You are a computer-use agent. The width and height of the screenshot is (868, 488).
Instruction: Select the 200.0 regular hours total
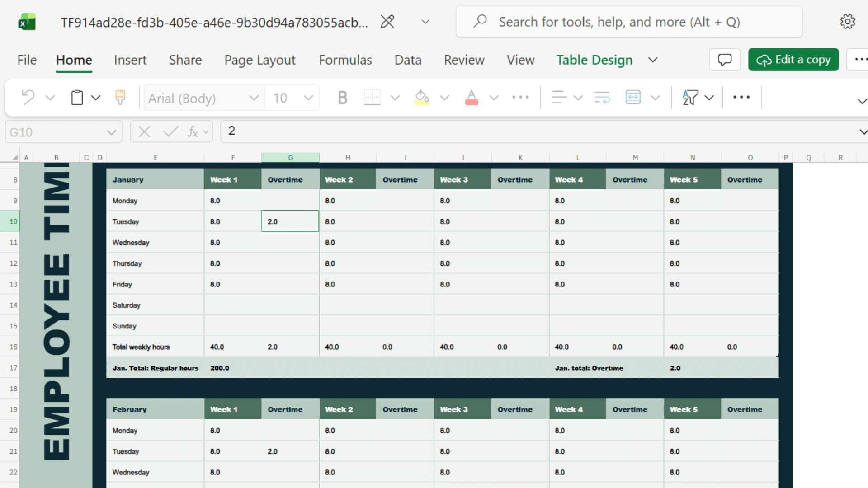220,368
